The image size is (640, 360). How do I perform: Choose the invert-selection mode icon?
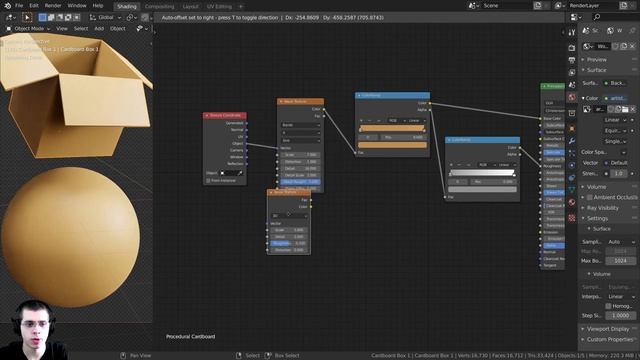pyautogui.click(x=68, y=18)
